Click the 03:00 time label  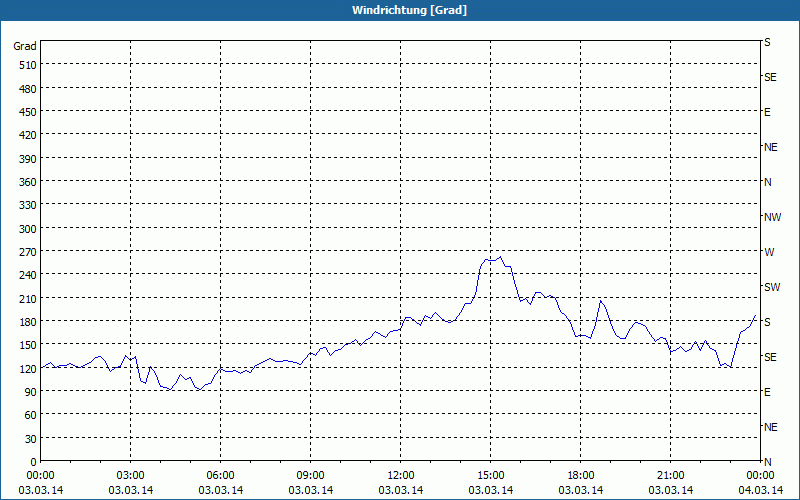click(131, 476)
